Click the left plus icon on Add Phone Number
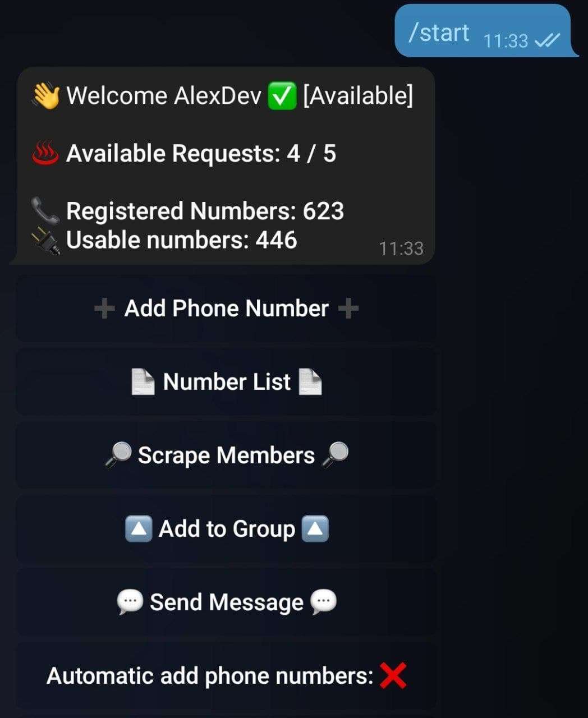The height and width of the screenshot is (718, 588). click(x=104, y=309)
